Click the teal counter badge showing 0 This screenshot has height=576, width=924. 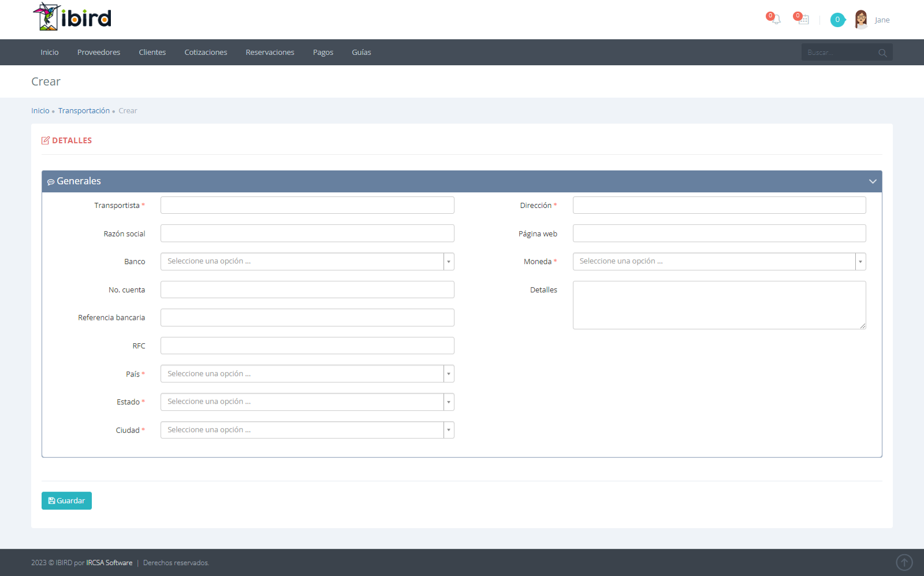coord(837,20)
